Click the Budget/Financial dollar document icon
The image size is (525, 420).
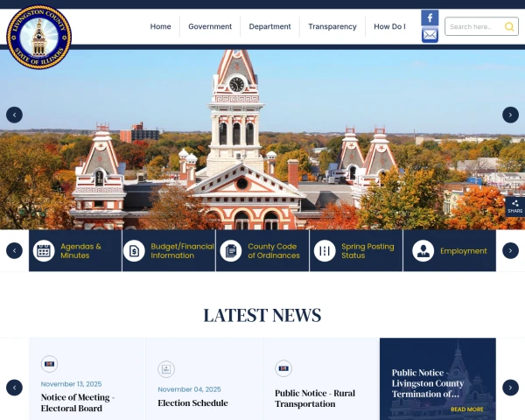(x=134, y=251)
